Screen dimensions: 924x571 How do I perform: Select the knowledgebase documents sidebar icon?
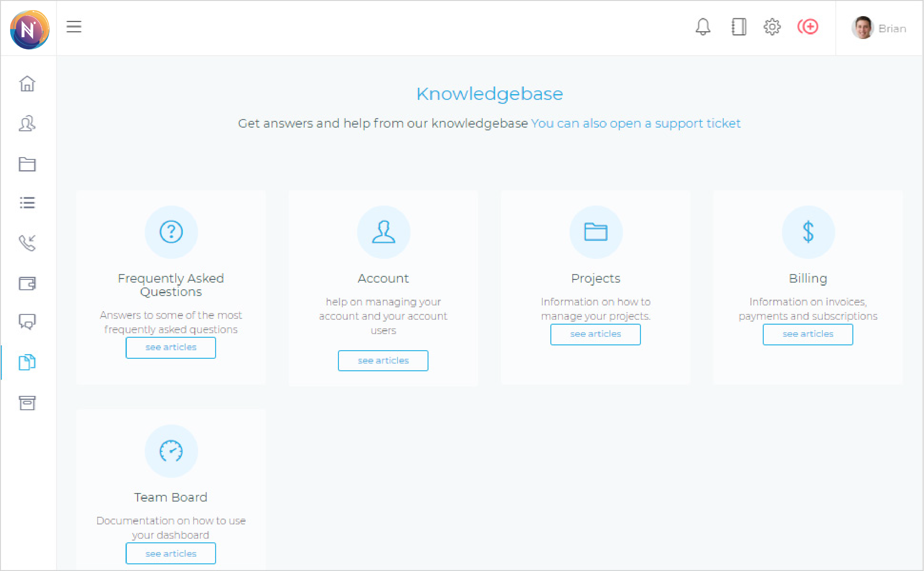[x=27, y=362]
